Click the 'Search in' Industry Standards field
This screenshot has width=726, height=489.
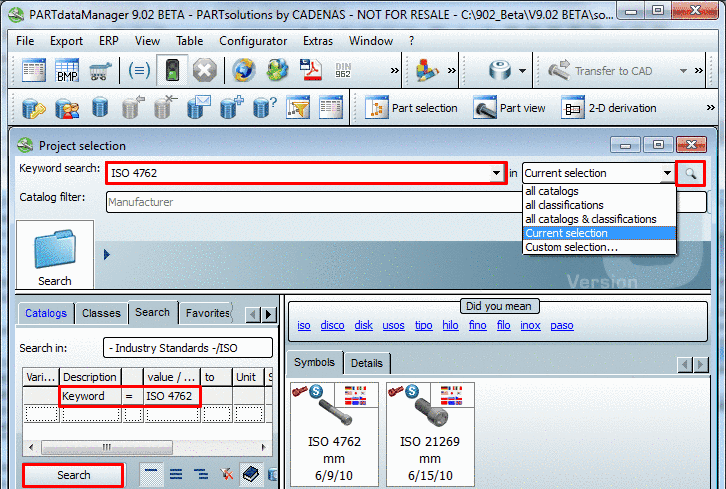tap(188, 348)
